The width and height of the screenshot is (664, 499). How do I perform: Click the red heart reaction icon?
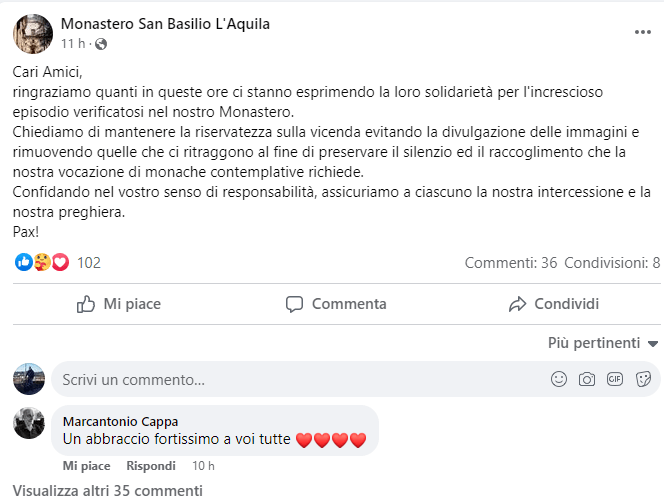pos(60,263)
